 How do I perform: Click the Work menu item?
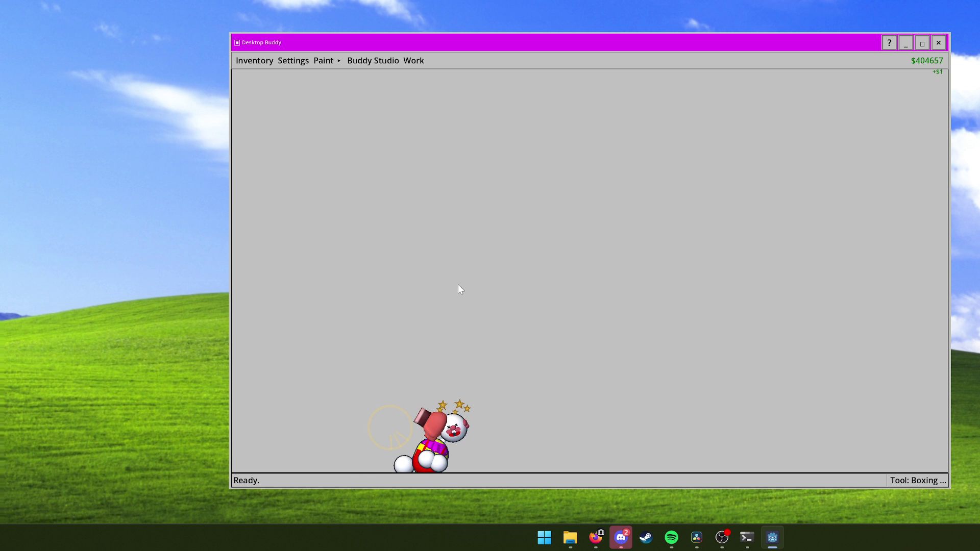point(413,61)
